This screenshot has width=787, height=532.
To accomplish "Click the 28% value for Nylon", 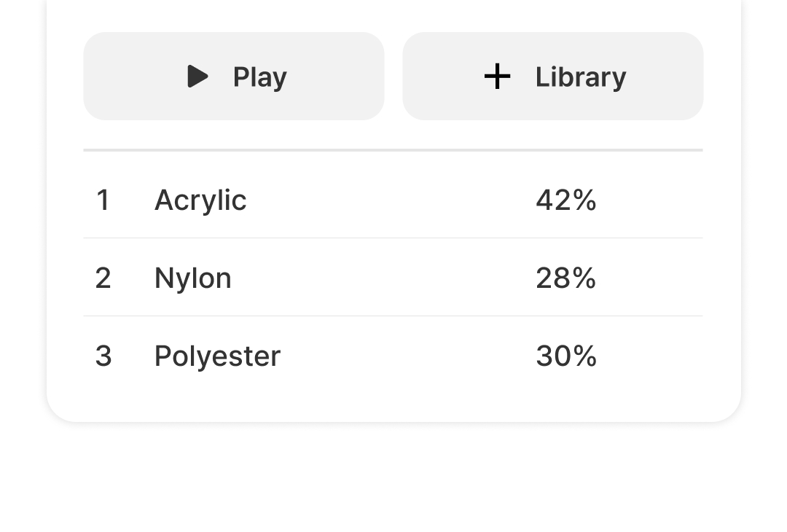I will click(x=565, y=278).
